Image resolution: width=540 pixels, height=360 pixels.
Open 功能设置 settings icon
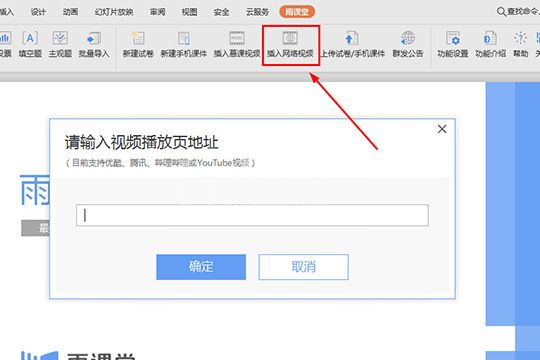(453, 39)
